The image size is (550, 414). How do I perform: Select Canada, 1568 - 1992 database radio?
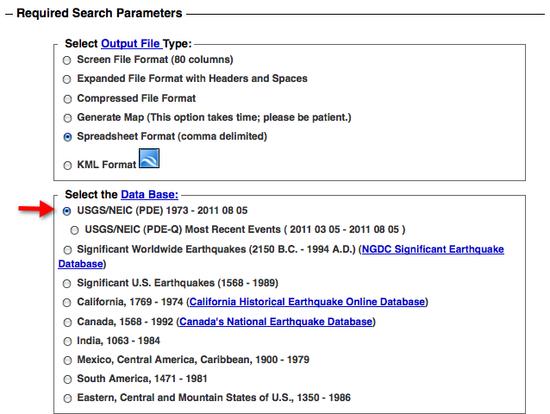(67, 322)
